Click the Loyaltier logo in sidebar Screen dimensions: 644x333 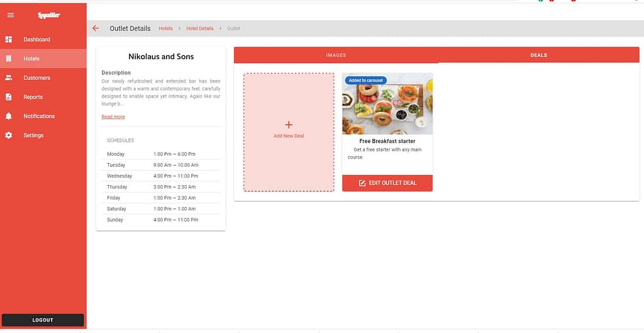click(48, 15)
